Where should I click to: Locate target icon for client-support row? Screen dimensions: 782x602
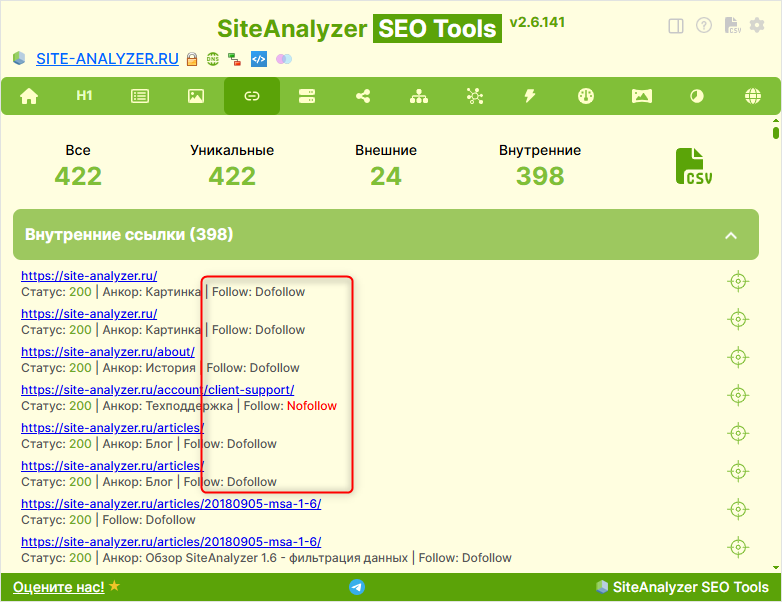(738, 395)
